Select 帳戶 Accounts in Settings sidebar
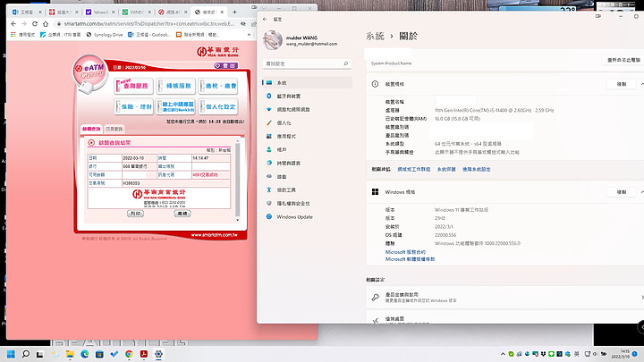The image size is (644, 362). pyautogui.click(x=307, y=150)
